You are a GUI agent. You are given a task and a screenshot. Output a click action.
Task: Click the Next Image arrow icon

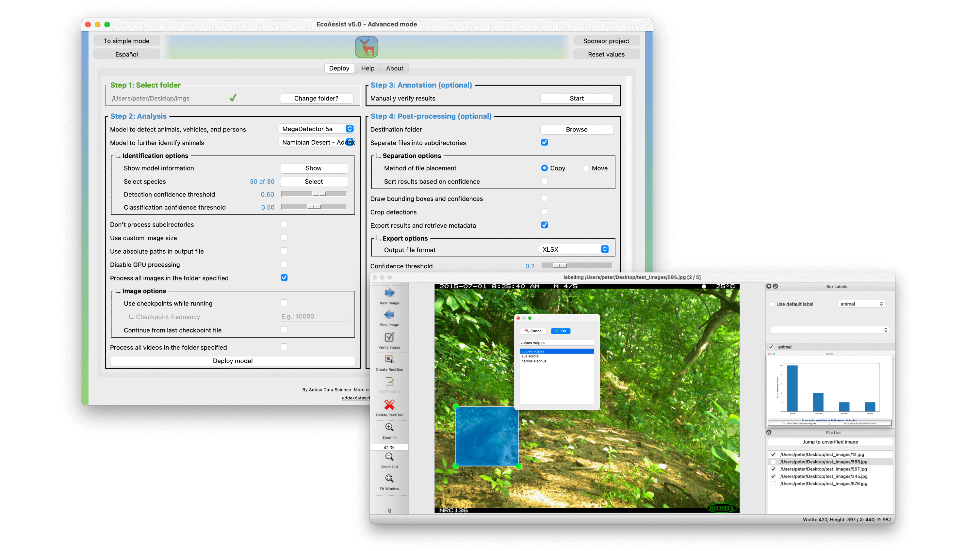pos(389,293)
